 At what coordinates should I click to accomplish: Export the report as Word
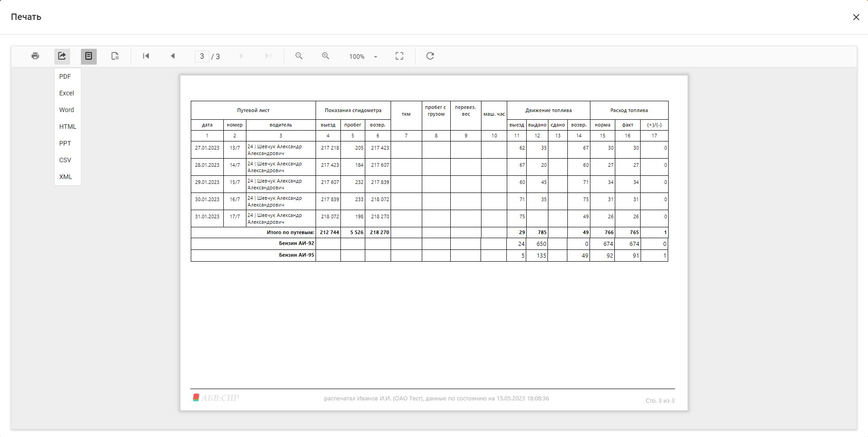66,110
